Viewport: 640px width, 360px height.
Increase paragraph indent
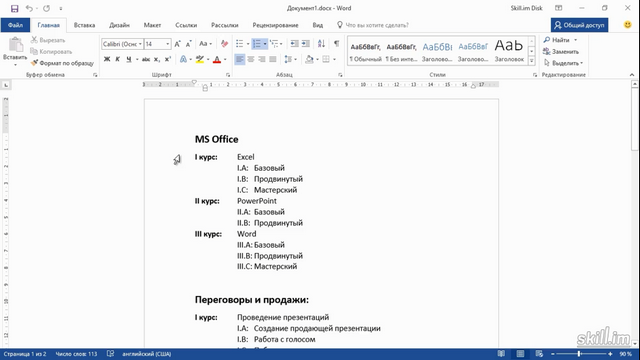pos(305,44)
